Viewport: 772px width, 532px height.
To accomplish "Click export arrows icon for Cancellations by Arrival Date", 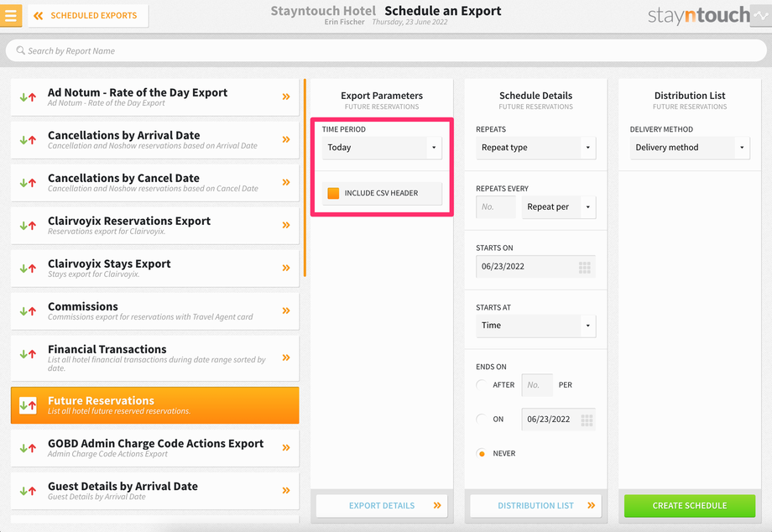I will 28,140.
